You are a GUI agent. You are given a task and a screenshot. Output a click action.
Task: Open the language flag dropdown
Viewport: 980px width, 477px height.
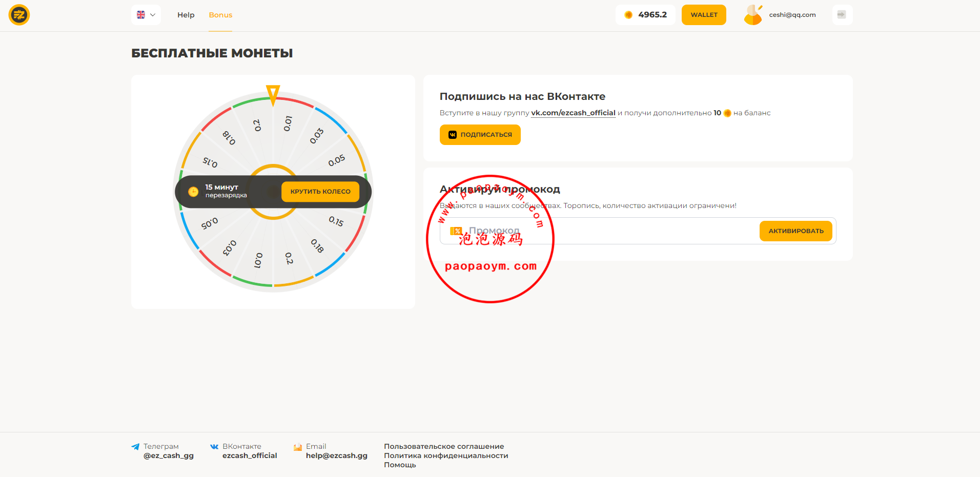(146, 15)
